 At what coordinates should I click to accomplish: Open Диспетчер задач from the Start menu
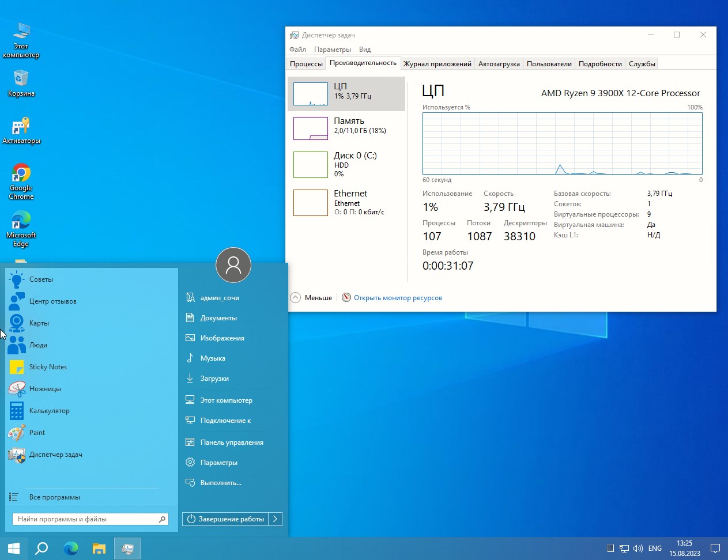coord(55,455)
